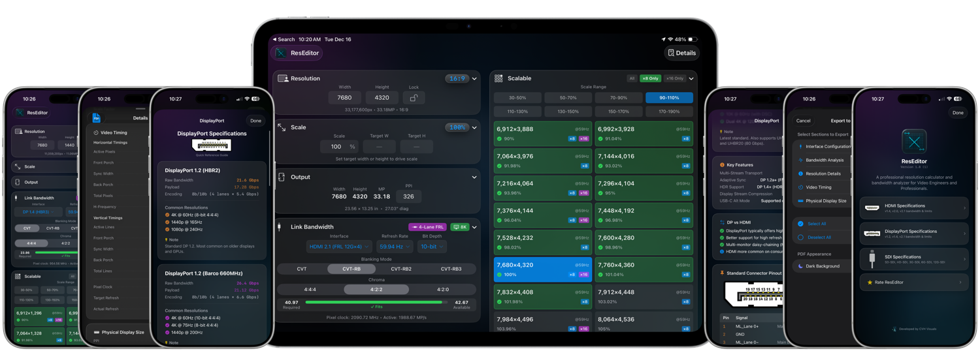Tap Cancel in the export sheet
This screenshot has height=351, width=980.
tap(803, 121)
